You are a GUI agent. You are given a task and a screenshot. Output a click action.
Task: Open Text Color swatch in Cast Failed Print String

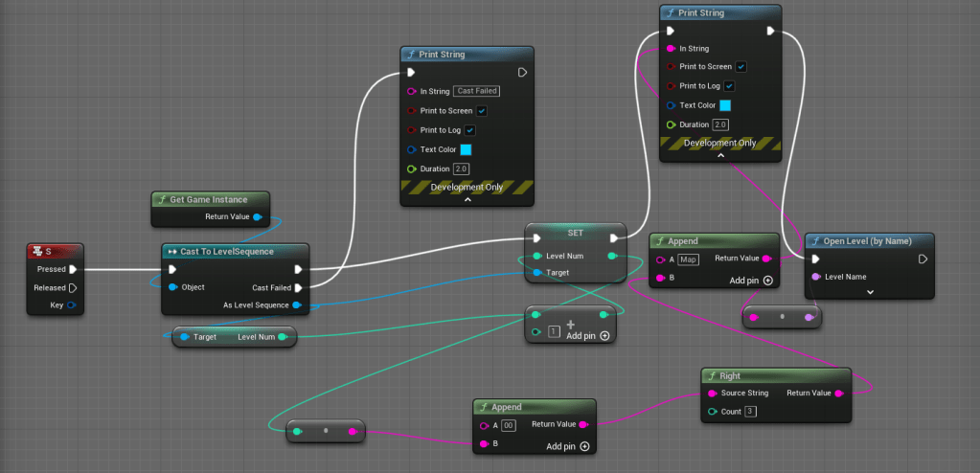466,149
